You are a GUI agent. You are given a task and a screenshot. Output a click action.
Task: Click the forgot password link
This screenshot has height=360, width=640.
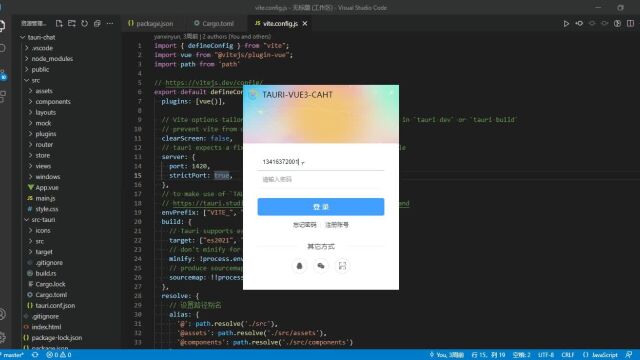304,225
